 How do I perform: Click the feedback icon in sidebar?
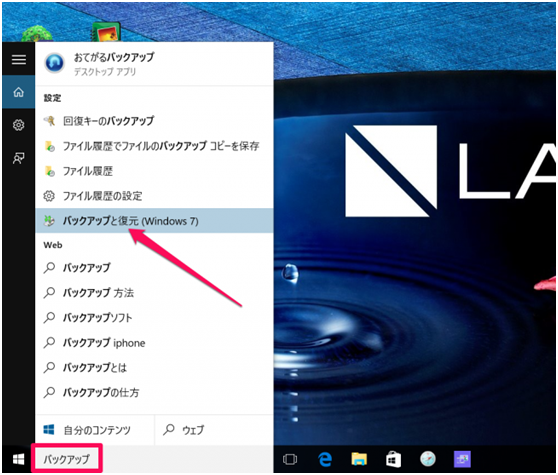click(19, 158)
